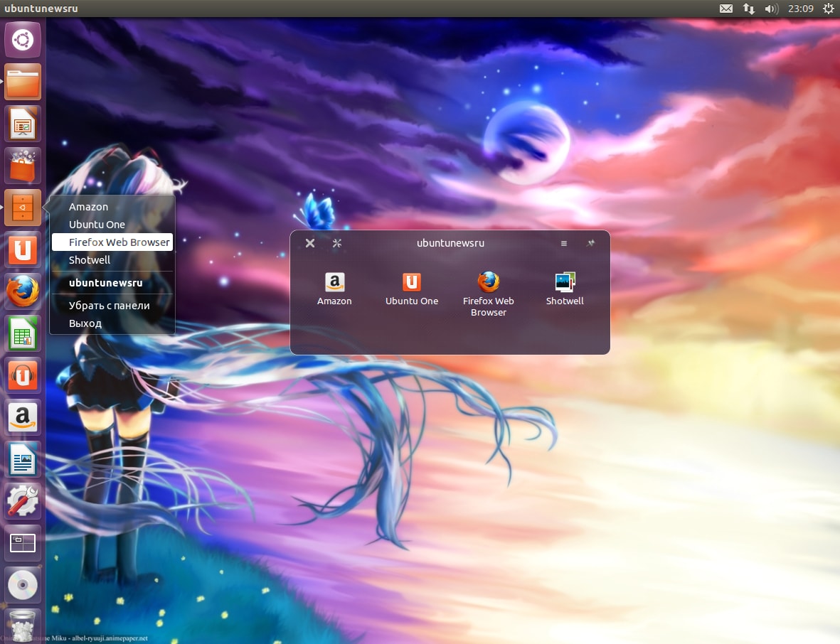The image size is (840, 644).
Task: Select Ubuntu One in the quicklist menu
Action: [x=112, y=225]
